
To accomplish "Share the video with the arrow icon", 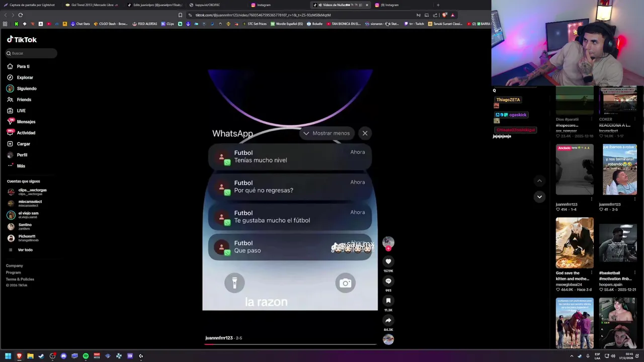I will [388, 320].
